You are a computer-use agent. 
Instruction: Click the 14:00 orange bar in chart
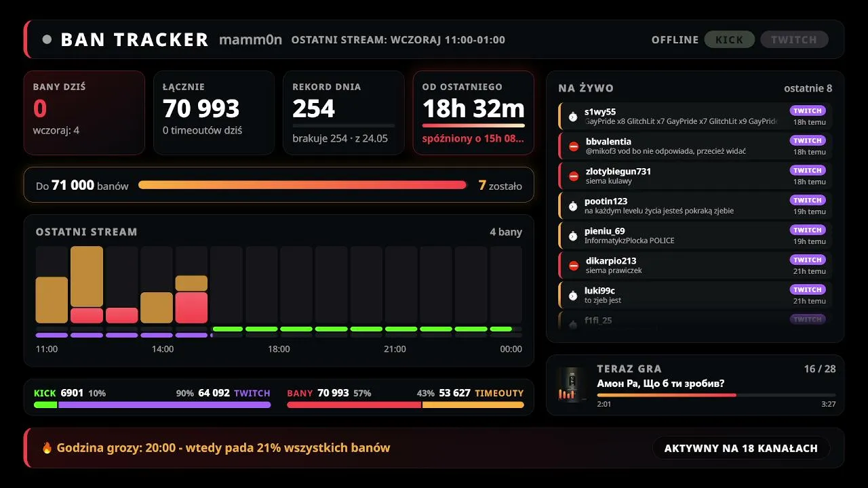(157, 307)
